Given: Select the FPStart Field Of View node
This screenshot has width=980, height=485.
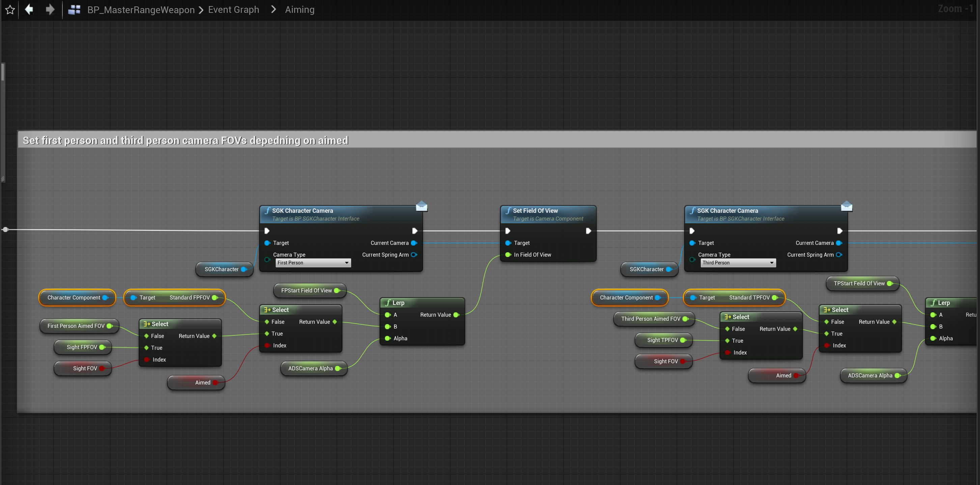Looking at the screenshot, I should point(306,291).
